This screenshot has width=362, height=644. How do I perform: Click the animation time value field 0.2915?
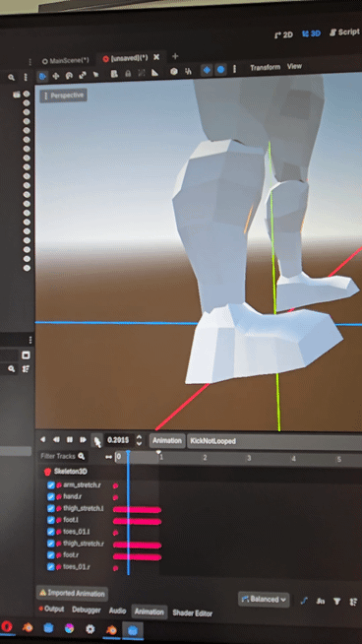click(119, 441)
